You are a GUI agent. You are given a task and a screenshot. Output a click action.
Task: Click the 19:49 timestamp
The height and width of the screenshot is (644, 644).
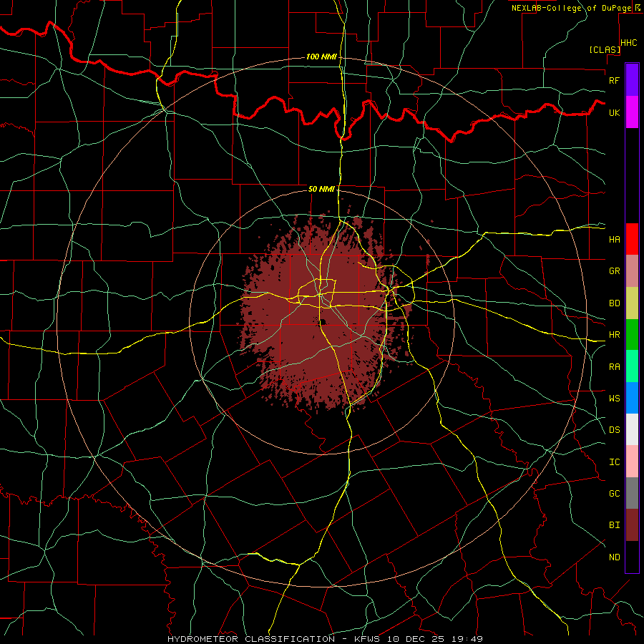click(468, 639)
